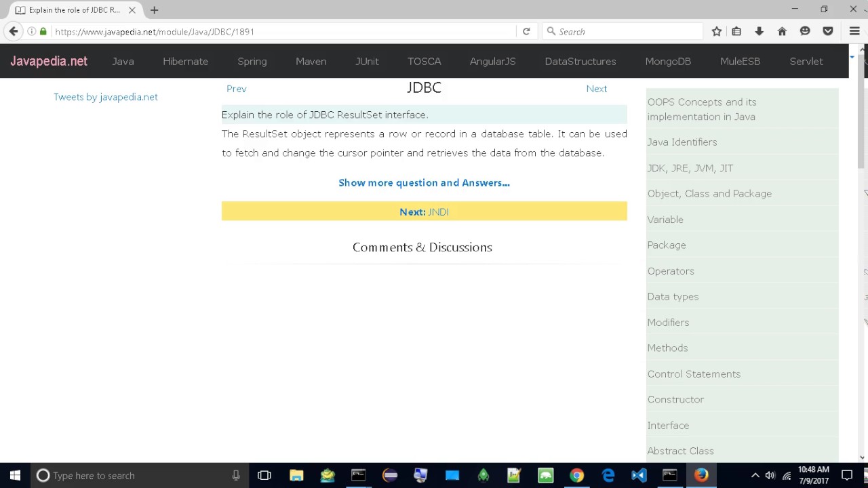This screenshot has height=488, width=868.
Task: Open the Hibernate menu item
Action: (x=185, y=61)
